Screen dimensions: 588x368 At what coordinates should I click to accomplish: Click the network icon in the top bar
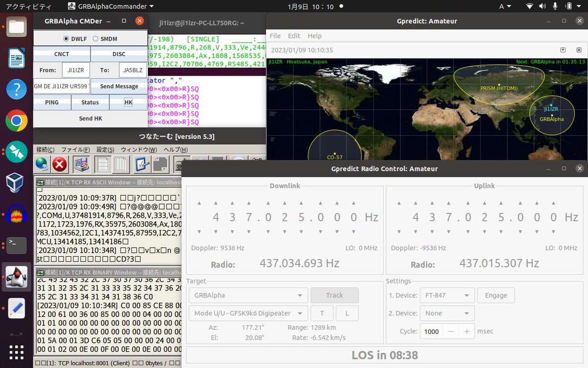(x=530, y=6)
